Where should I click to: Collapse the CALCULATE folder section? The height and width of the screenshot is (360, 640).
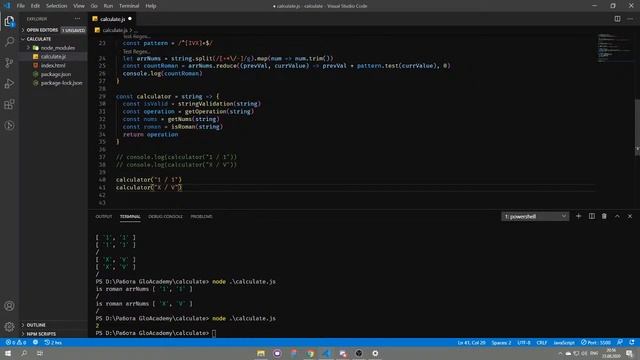(53, 39)
